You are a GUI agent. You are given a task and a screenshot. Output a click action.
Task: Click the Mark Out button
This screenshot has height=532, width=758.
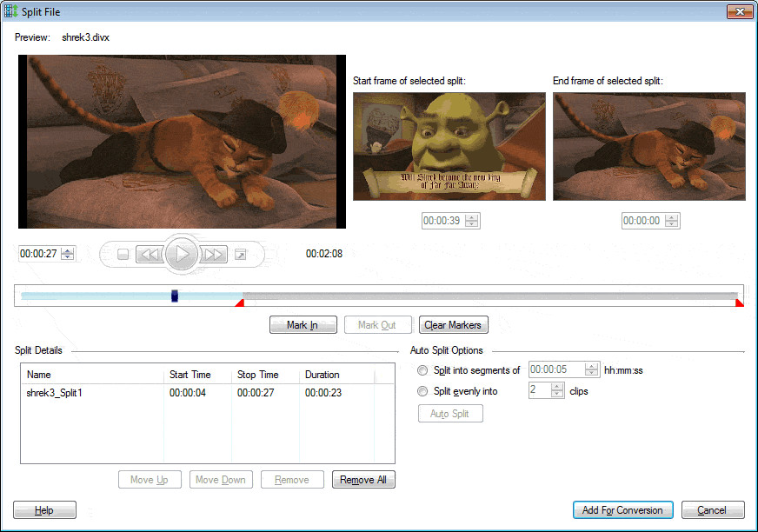pyautogui.click(x=377, y=325)
